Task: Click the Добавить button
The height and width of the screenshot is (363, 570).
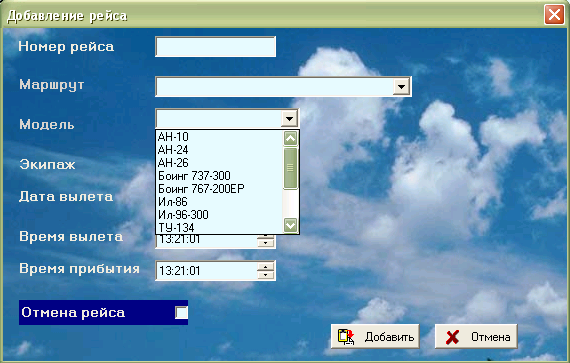Action: (x=375, y=336)
